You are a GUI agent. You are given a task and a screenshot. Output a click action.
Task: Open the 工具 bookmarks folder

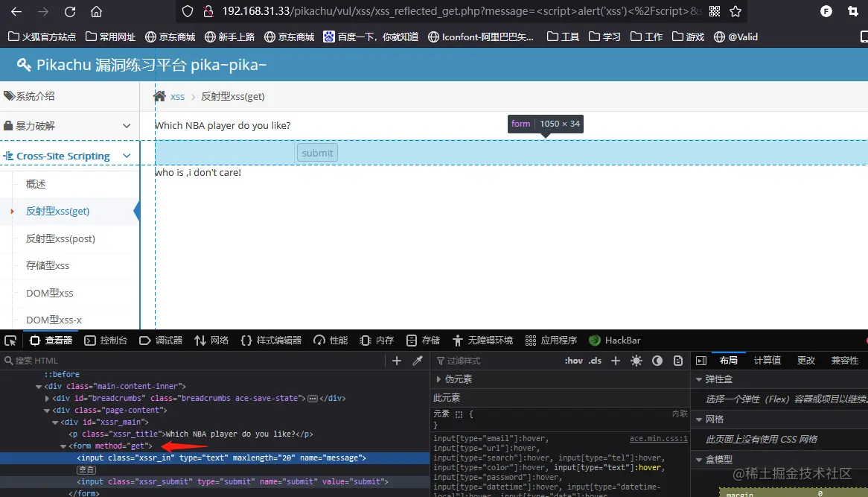564,37
